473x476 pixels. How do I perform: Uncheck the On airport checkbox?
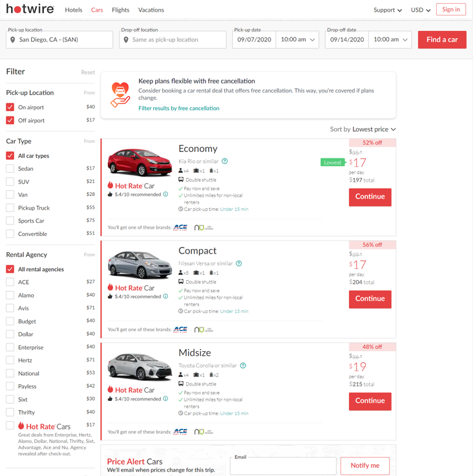click(x=10, y=107)
